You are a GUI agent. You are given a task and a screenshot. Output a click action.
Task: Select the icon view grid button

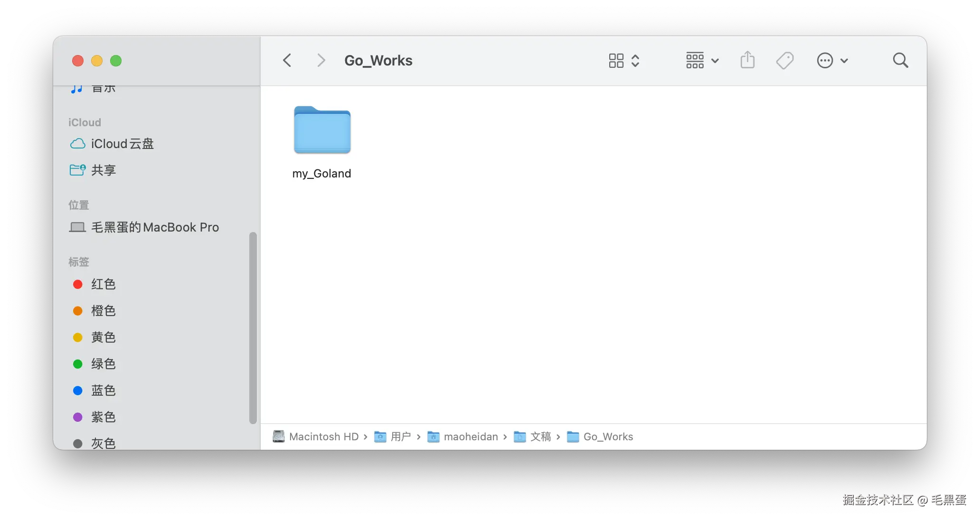(x=616, y=61)
